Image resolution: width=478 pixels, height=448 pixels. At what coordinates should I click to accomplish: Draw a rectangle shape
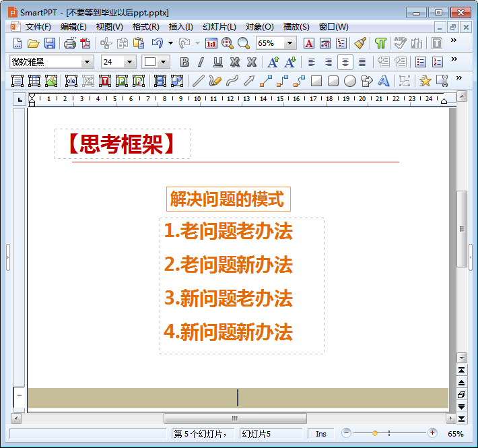coord(316,81)
